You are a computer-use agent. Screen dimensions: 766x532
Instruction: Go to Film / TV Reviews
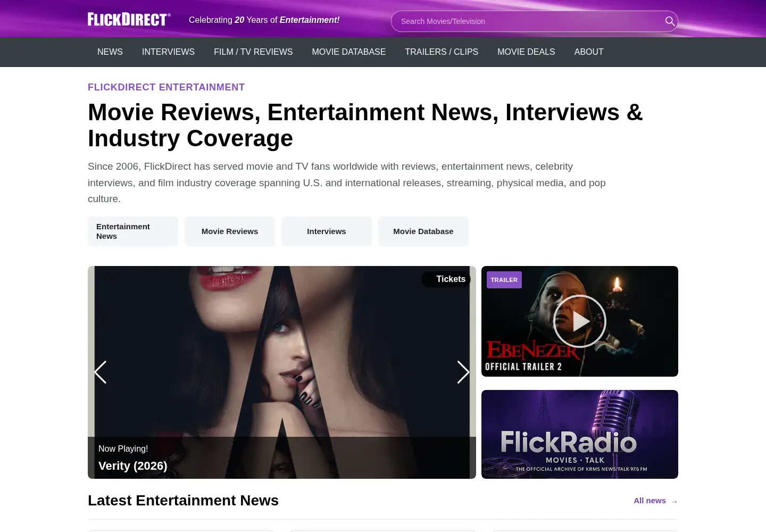tap(253, 52)
